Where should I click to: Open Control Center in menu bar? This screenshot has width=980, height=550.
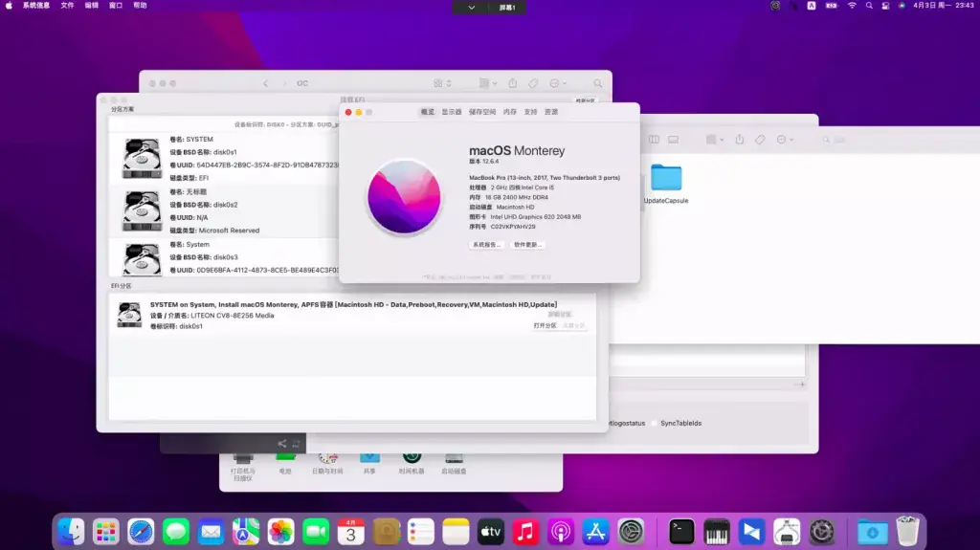point(885,6)
